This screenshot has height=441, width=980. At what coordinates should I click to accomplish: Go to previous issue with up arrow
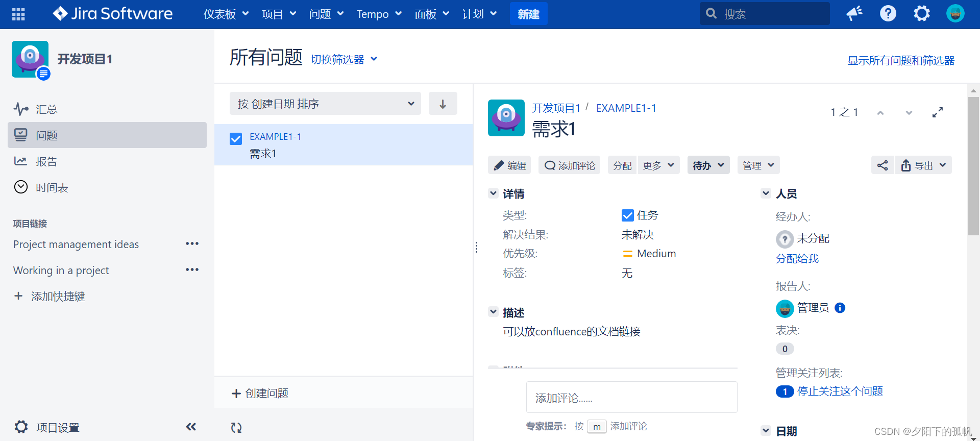[880, 113]
